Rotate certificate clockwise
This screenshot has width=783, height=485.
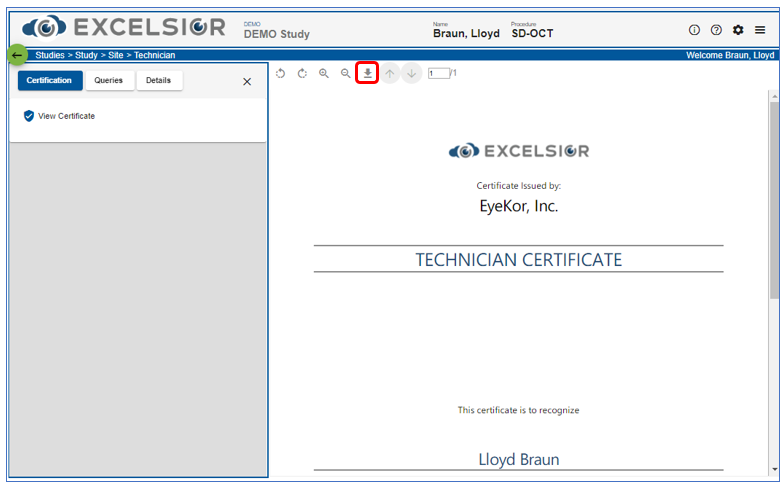(x=302, y=73)
